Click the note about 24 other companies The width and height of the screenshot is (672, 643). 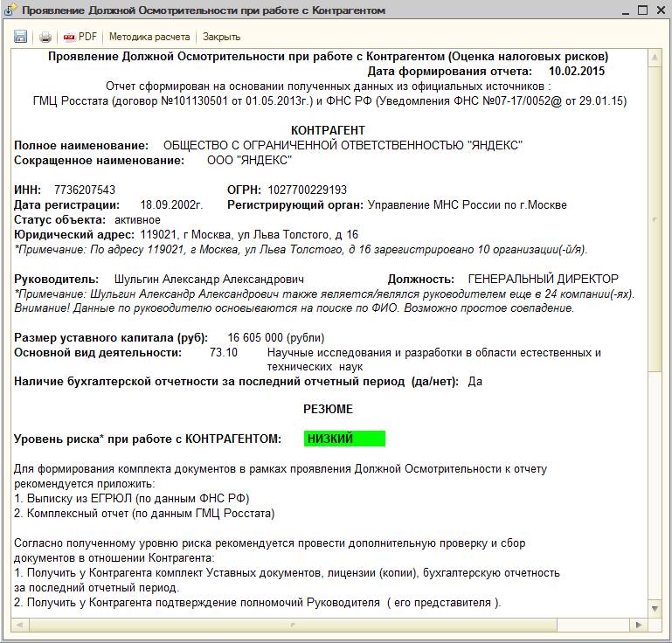point(324,294)
